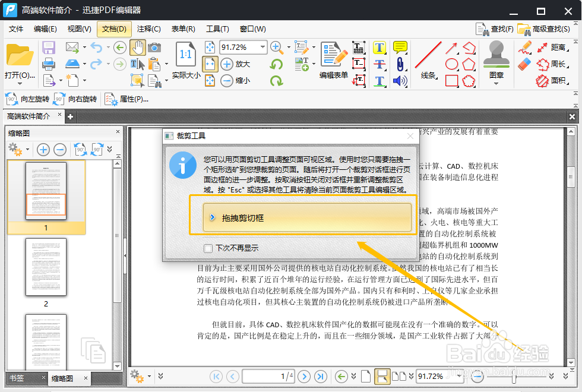Select the Underline text tool
This screenshot has width=582, height=392.
point(379,81)
